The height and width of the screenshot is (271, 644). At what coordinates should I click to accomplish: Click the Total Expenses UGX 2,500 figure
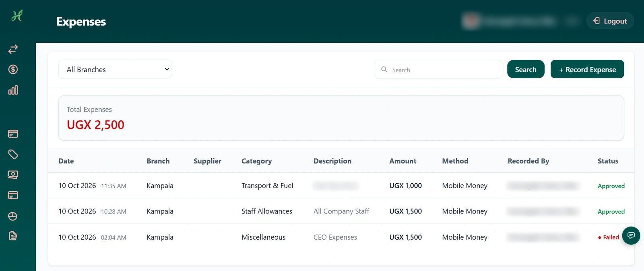[95, 125]
